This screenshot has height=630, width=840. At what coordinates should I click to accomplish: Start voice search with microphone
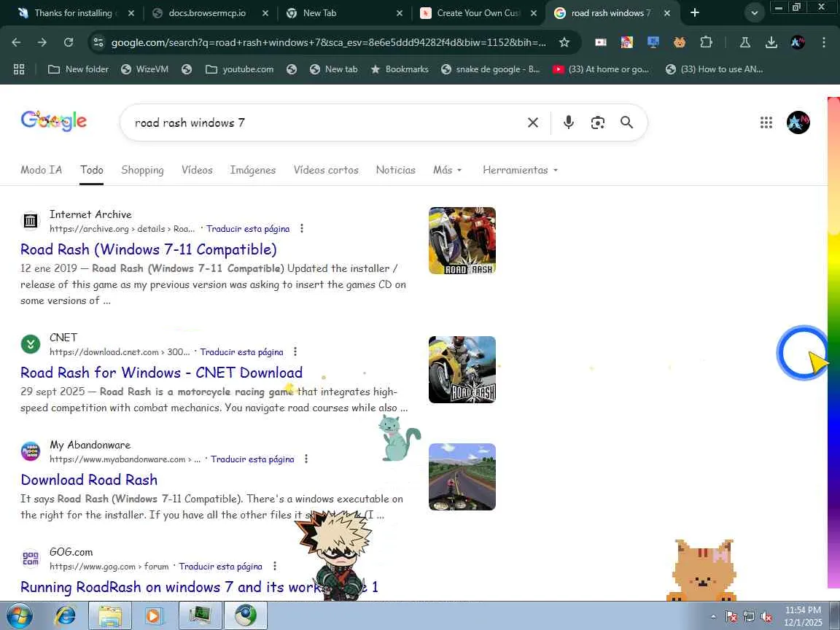pos(569,122)
